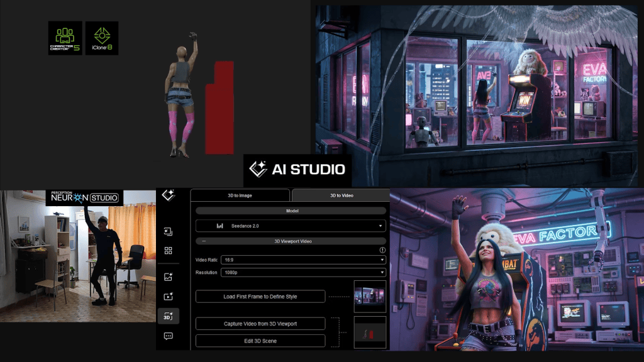Screen dimensions: 644x362
Task: Click the AI Studio banner logo
Action: pyautogui.click(x=297, y=169)
